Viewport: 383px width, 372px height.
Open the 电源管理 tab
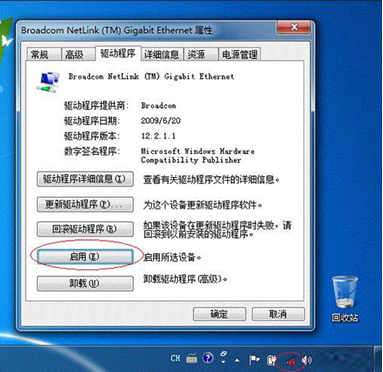[x=239, y=54]
